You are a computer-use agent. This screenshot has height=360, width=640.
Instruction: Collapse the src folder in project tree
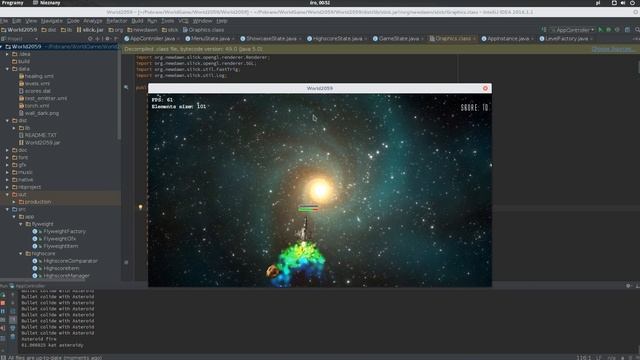click(x=7, y=209)
